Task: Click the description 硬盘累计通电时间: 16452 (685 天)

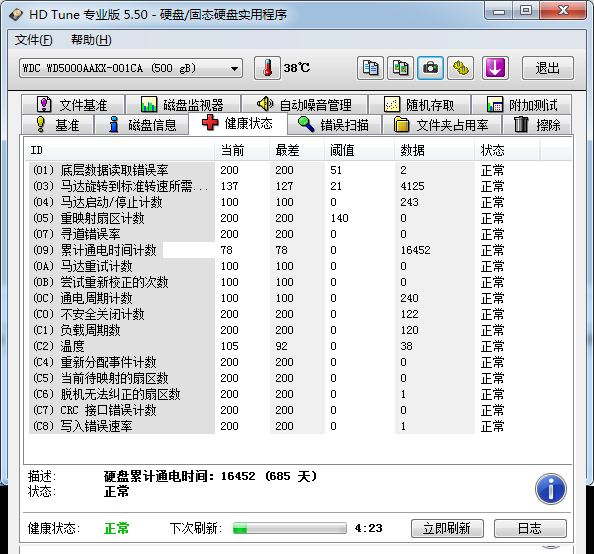Action: click(x=210, y=476)
